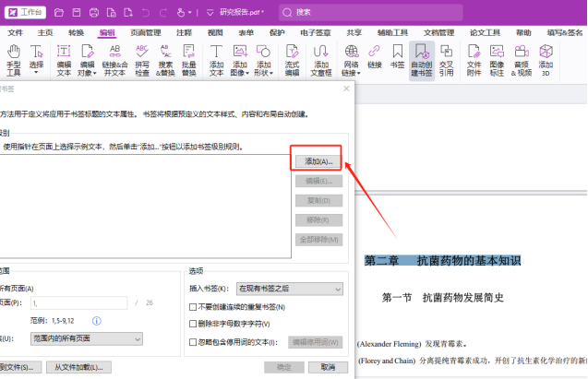This screenshot has width=588, height=379.
Task: Check the 删除非字母数字字符 option
Action: click(x=193, y=324)
